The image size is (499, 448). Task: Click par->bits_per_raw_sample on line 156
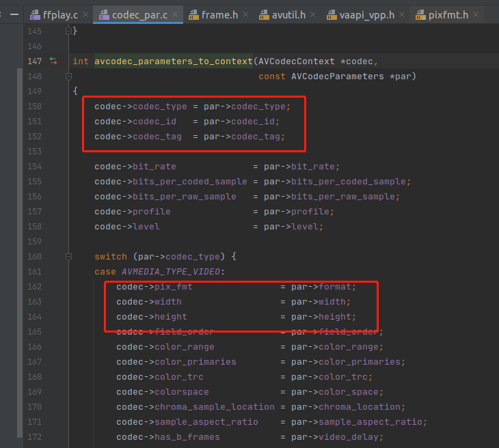329,197
